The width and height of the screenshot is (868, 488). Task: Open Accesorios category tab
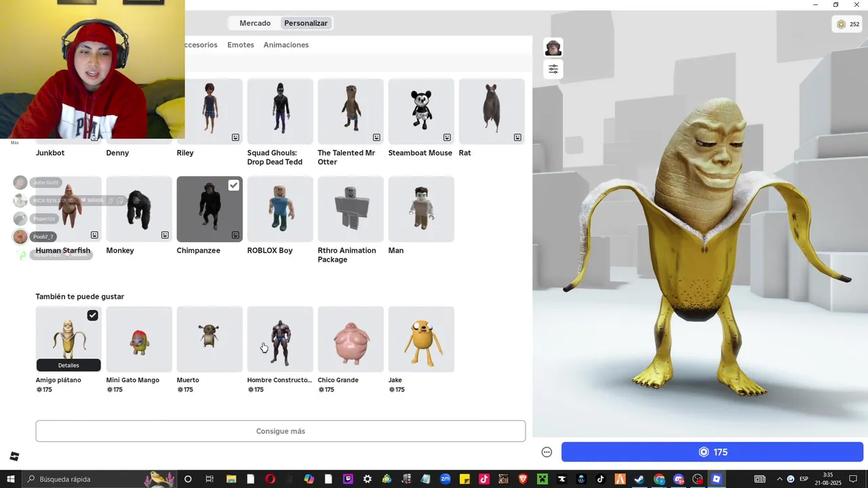pyautogui.click(x=201, y=45)
